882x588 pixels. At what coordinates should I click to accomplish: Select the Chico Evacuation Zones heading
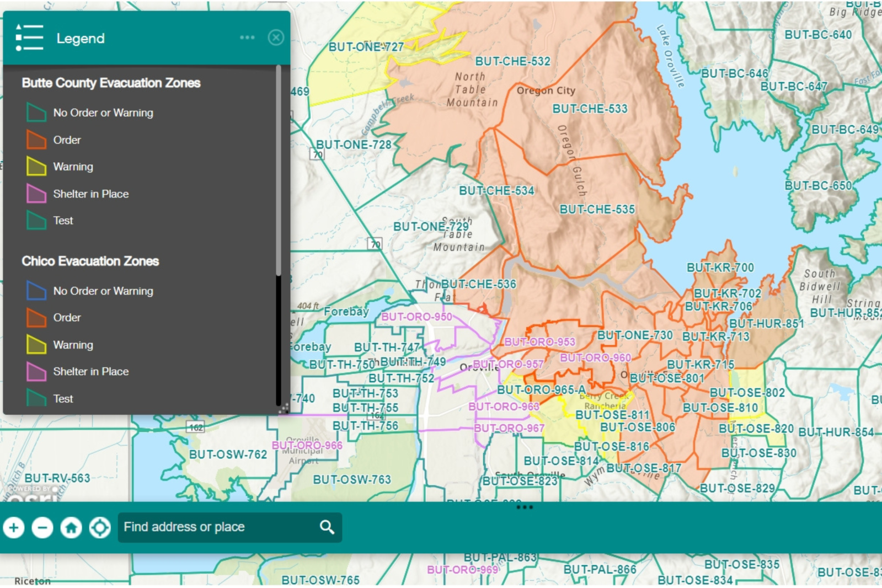point(90,261)
